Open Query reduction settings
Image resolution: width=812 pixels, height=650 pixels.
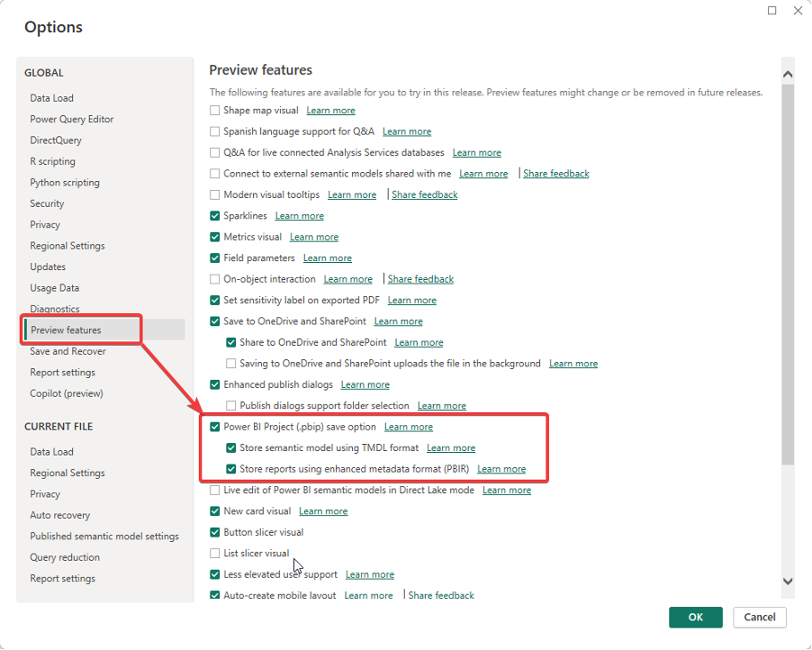(x=65, y=557)
